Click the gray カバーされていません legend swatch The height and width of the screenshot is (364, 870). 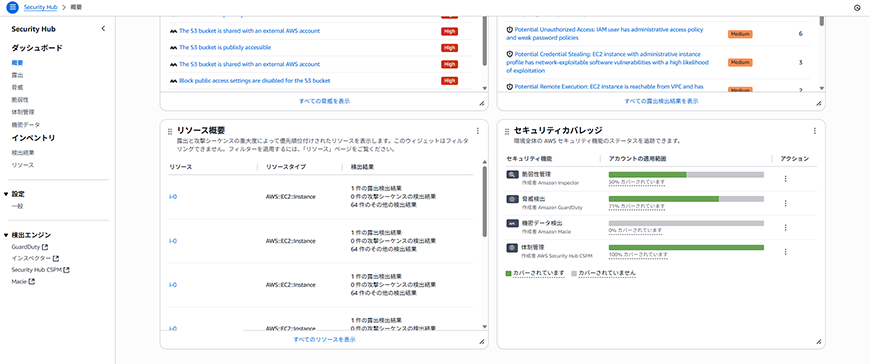click(574, 274)
